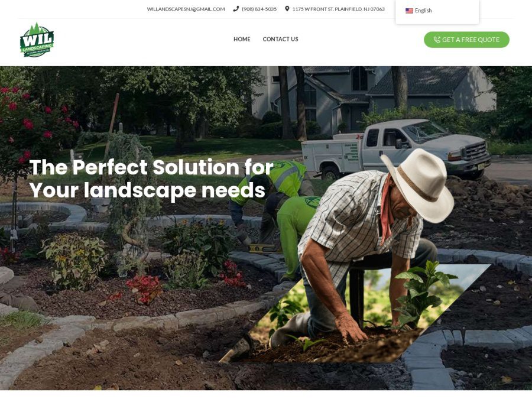Go to the Home menu item
The image size is (532, 399).
coord(242,39)
